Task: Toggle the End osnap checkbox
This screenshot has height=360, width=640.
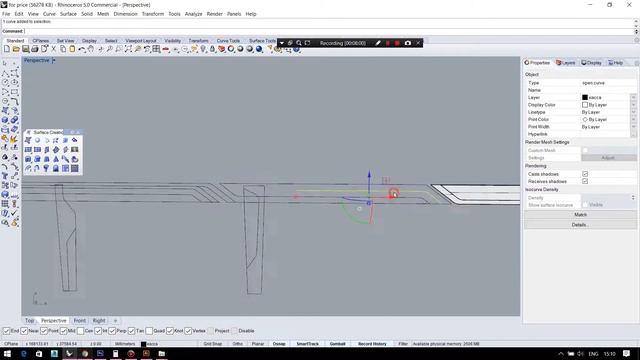Action: pyautogui.click(x=7, y=331)
